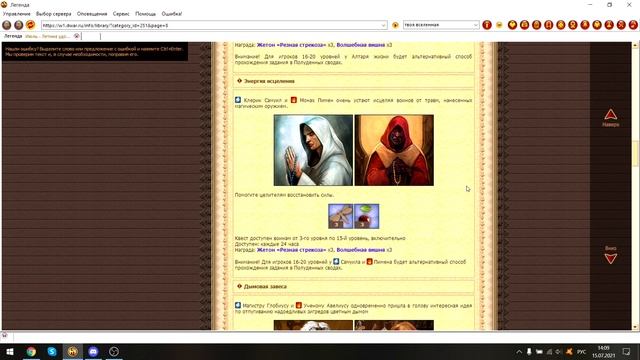The height and width of the screenshot is (360, 640).
Task: Open Волшебная вишня link at the page top
Action: click(x=360, y=45)
